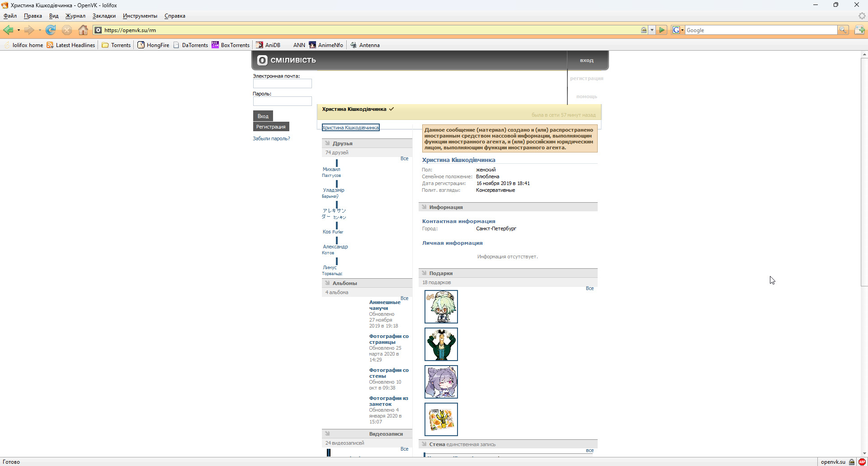Open the Antenna bookmark
The image size is (868, 466).
coord(365,45)
